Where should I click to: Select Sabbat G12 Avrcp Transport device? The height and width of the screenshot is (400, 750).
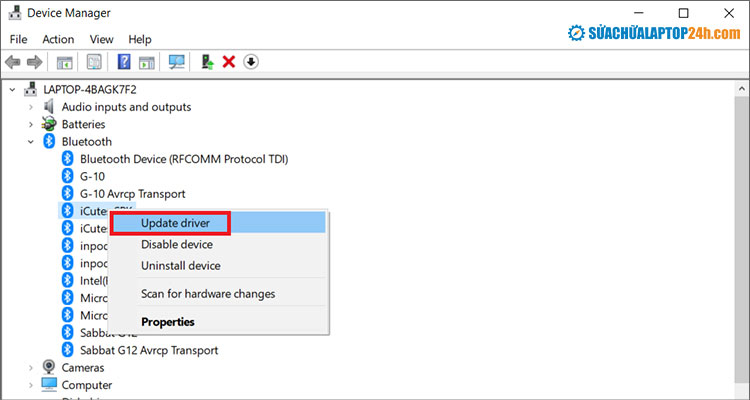pyautogui.click(x=149, y=350)
